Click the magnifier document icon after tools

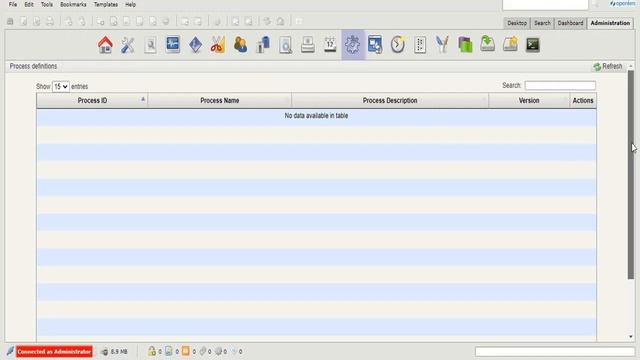tap(151, 45)
